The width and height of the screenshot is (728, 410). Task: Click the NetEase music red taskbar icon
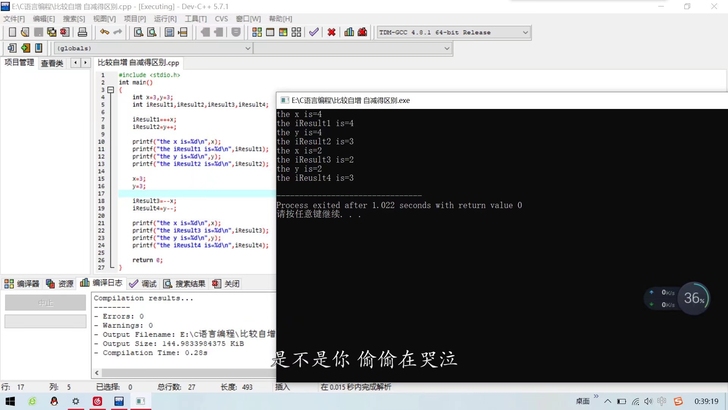pos(98,401)
